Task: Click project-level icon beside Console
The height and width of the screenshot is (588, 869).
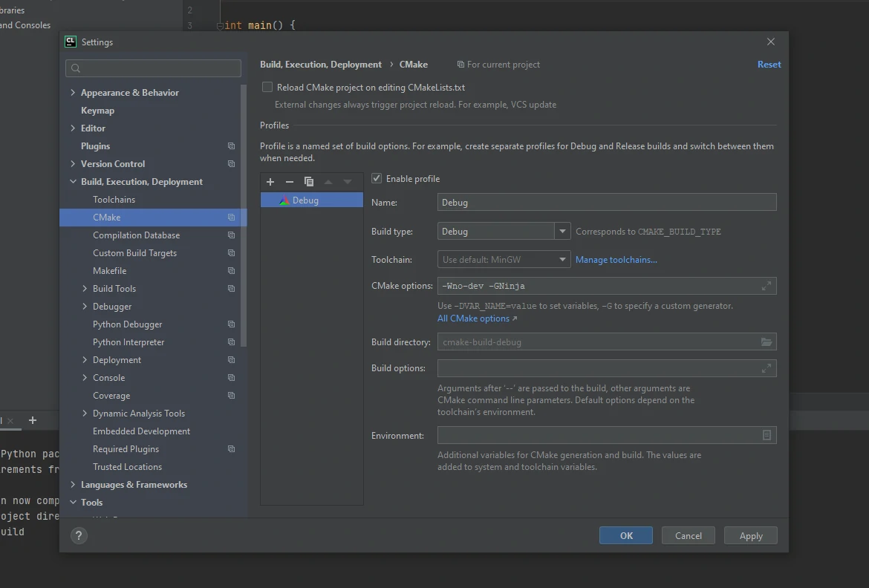Action: (231, 378)
